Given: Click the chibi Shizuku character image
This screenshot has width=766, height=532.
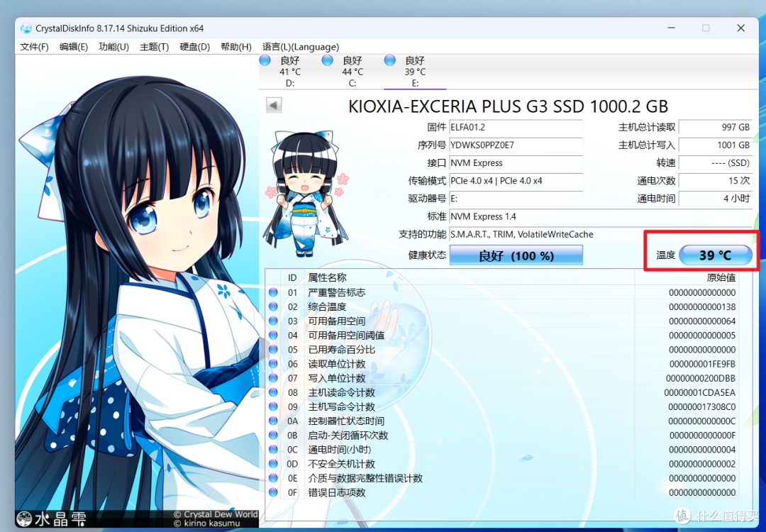Looking at the screenshot, I should [x=306, y=194].
